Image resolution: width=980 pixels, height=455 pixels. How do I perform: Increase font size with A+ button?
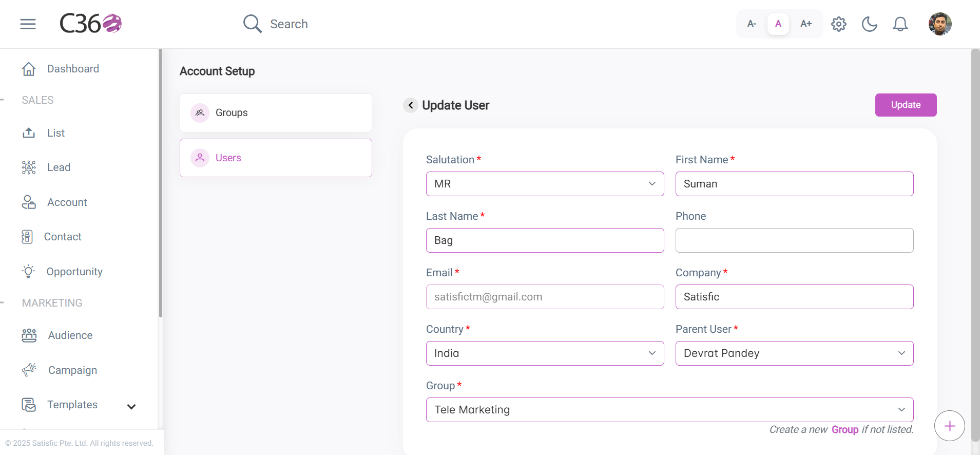[806, 24]
